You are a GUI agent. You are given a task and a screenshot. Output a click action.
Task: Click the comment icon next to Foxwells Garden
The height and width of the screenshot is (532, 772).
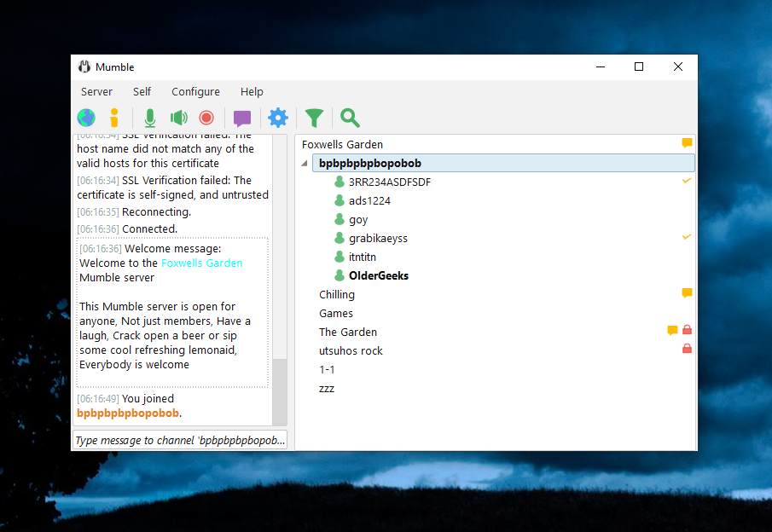click(x=687, y=143)
